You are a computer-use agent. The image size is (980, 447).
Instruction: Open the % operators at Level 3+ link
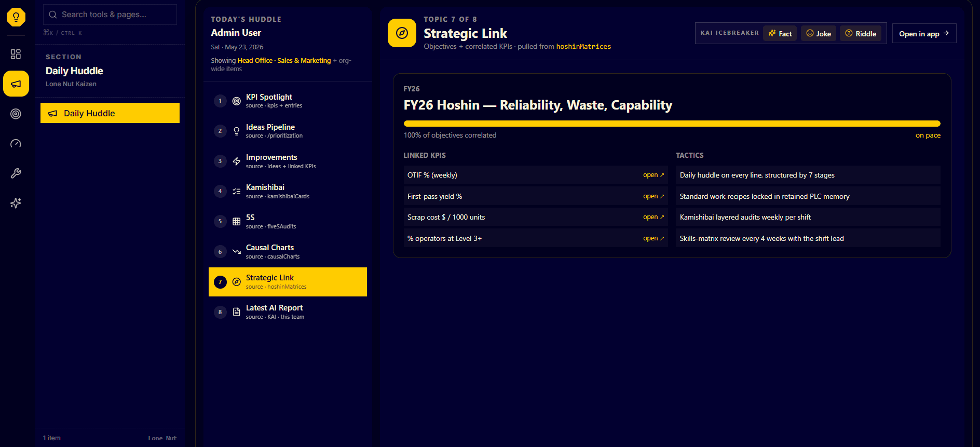(654, 238)
